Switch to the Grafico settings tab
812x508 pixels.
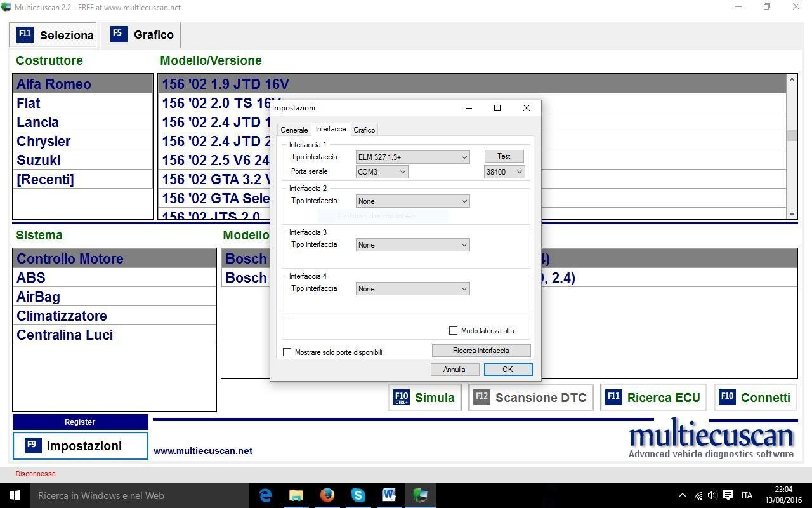(364, 130)
